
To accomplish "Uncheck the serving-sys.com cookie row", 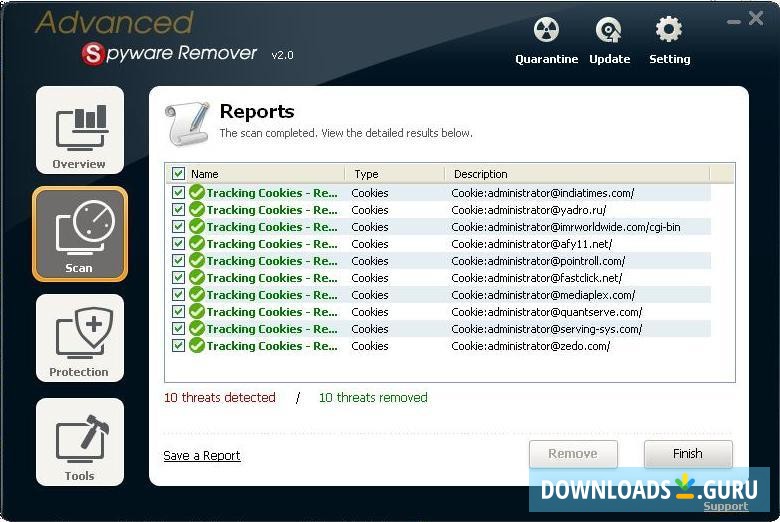I will click(178, 328).
